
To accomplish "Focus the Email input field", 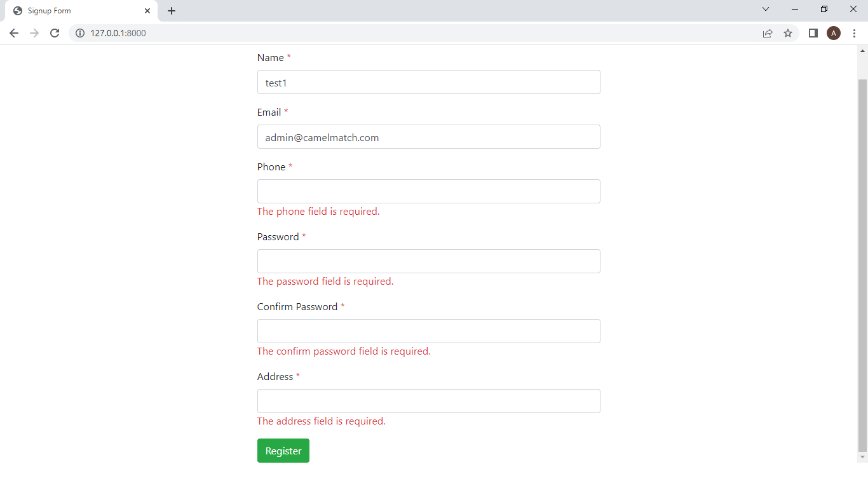I will (x=429, y=137).
